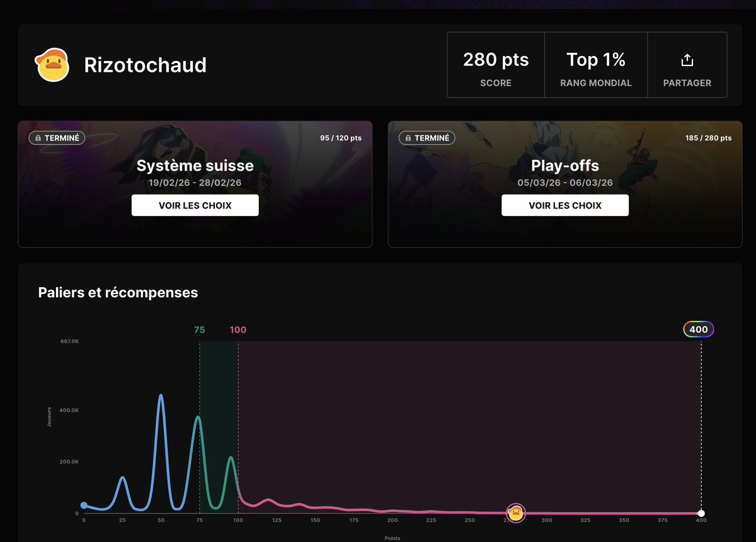Click the 95 / 120 pts text
This screenshot has height=542, width=756.
point(341,138)
